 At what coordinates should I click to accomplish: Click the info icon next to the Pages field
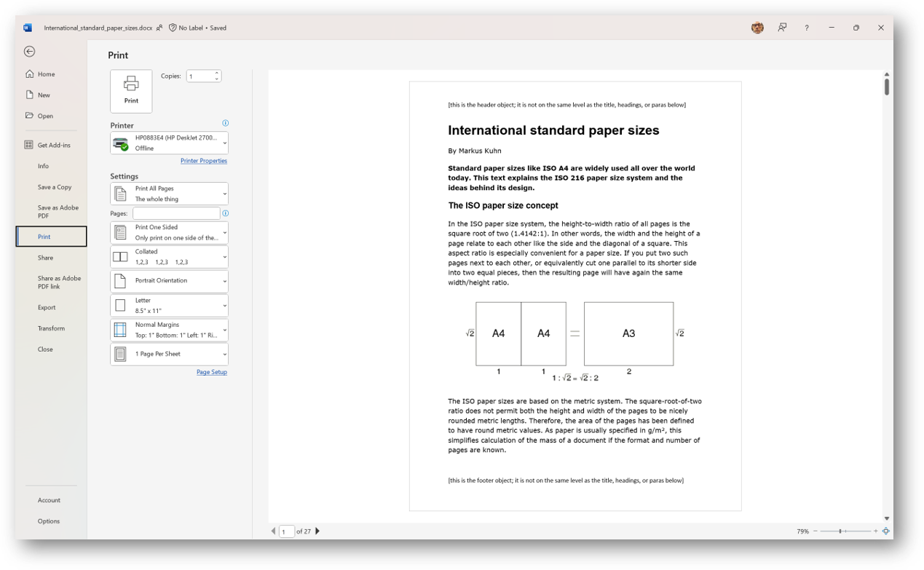click(226, 213)
